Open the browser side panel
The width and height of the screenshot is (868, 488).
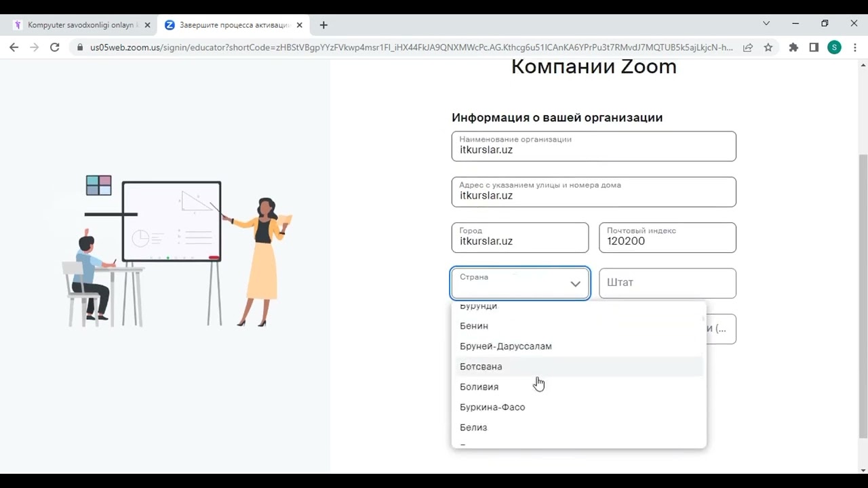[x=814, y=47]
